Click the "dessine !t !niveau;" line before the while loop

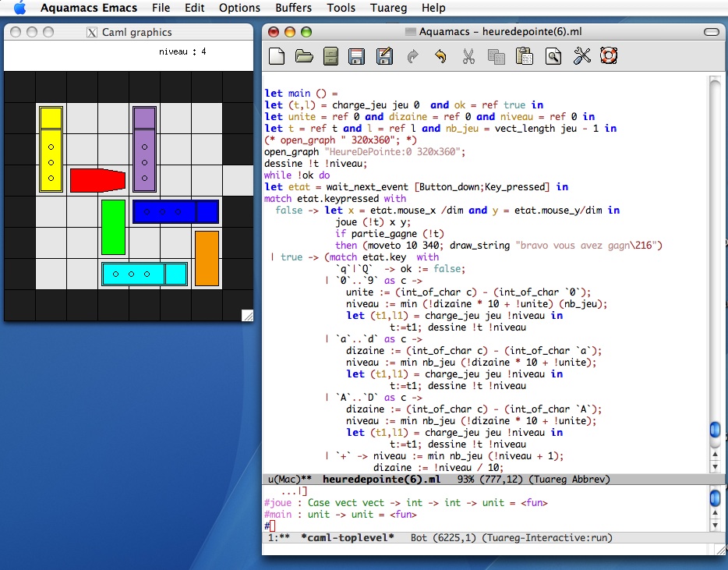point(316,164)
